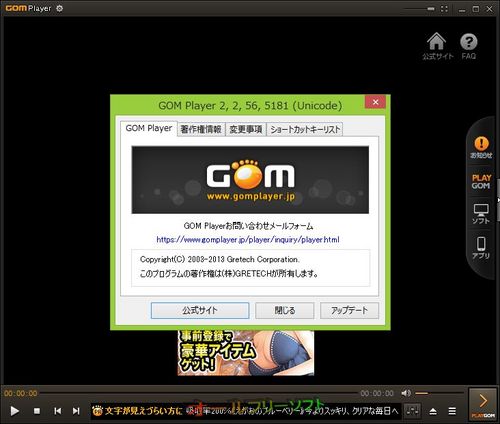
Task: Open the player inquiry form link
Action: (x=248, y=239)
